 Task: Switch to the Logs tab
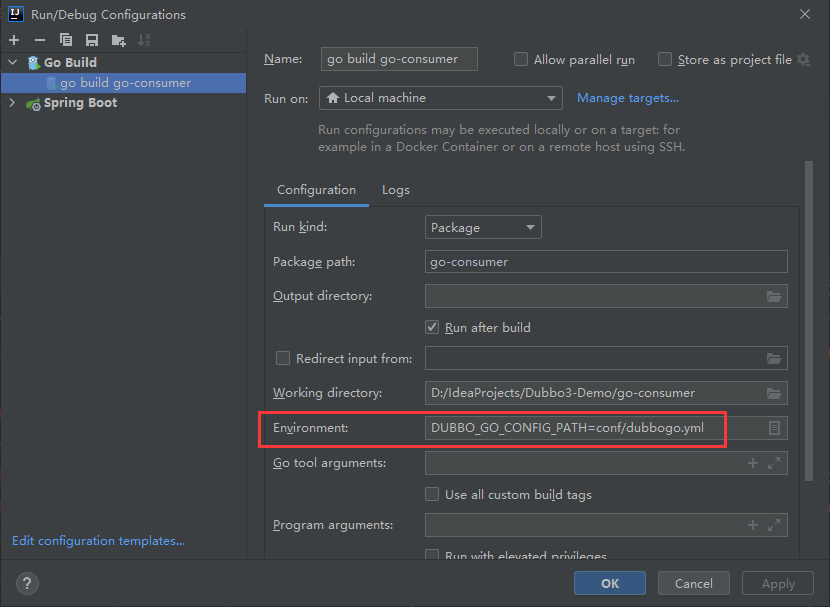(396, 190)
